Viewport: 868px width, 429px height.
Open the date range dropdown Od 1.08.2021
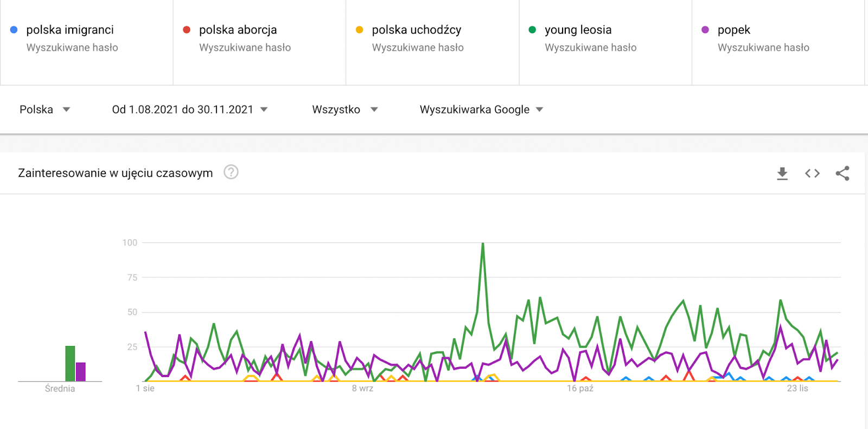[x=190, y=110]
